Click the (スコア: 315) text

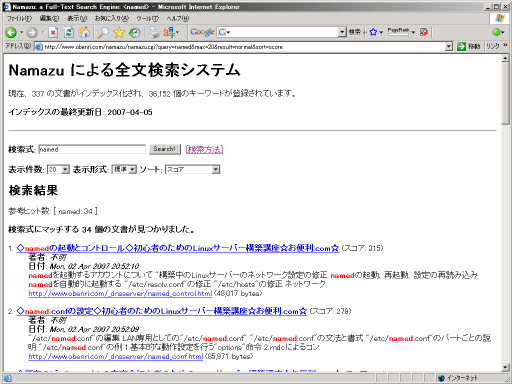[x=363, y=248]
